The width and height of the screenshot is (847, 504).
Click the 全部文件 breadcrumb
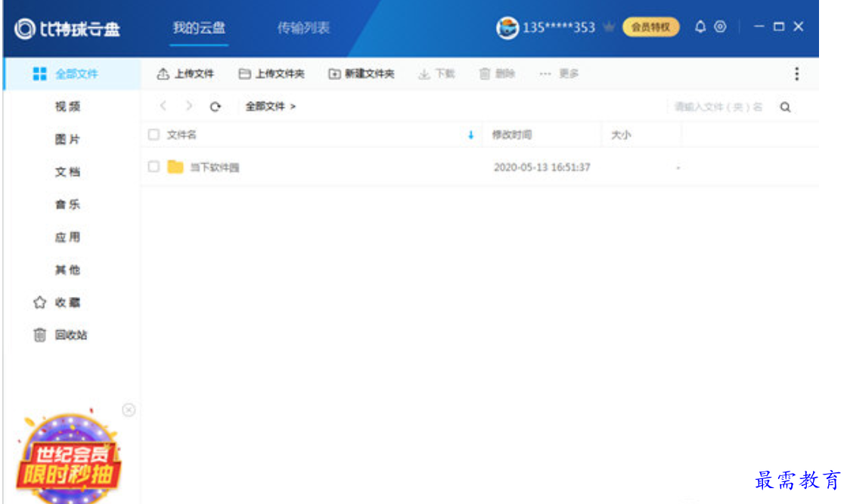(x=265, y=107)
